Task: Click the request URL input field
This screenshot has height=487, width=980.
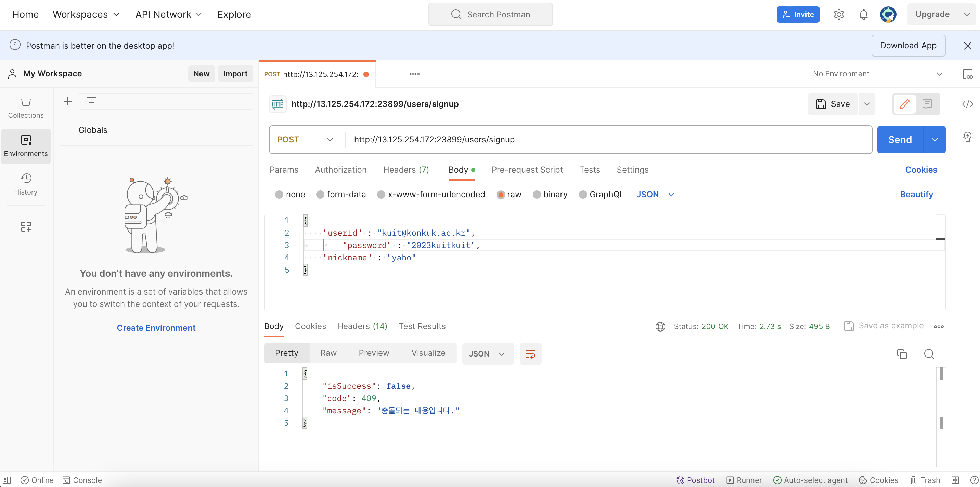Action: pyautogui.click(x=609, y=140)
